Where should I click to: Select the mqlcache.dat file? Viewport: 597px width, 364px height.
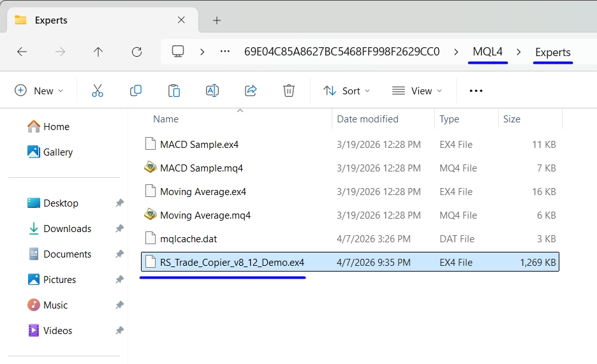[x=350, y=239]
